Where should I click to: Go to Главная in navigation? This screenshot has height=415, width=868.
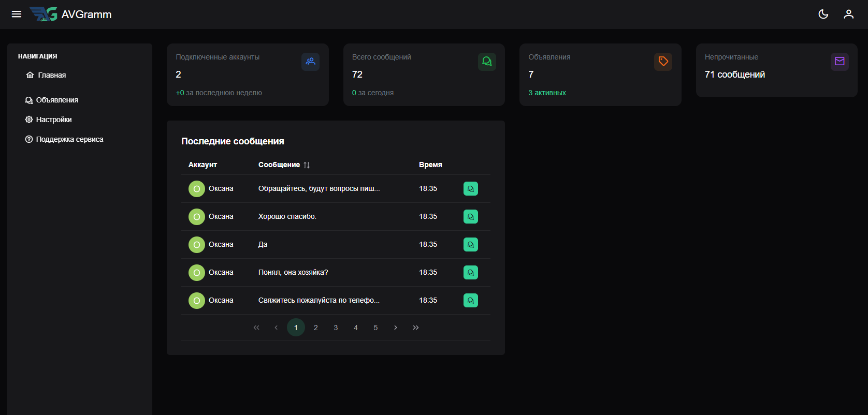pos(51,75)
